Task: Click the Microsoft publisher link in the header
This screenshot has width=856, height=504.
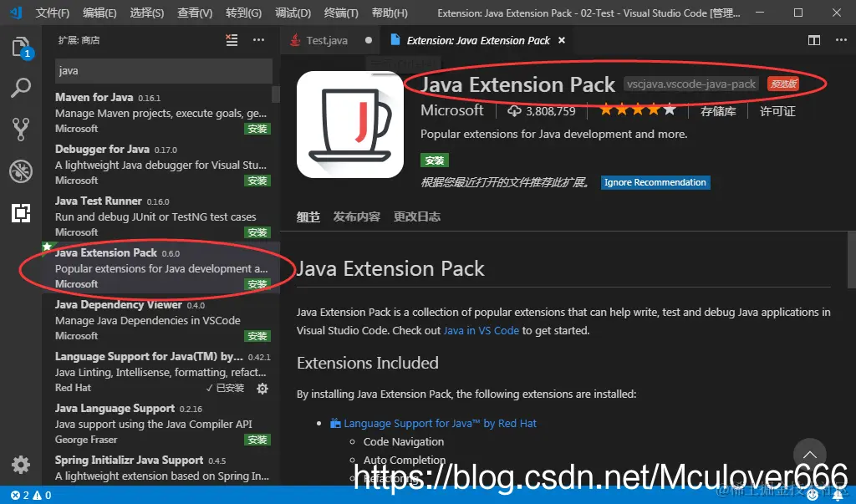Action: pos(451,111)
